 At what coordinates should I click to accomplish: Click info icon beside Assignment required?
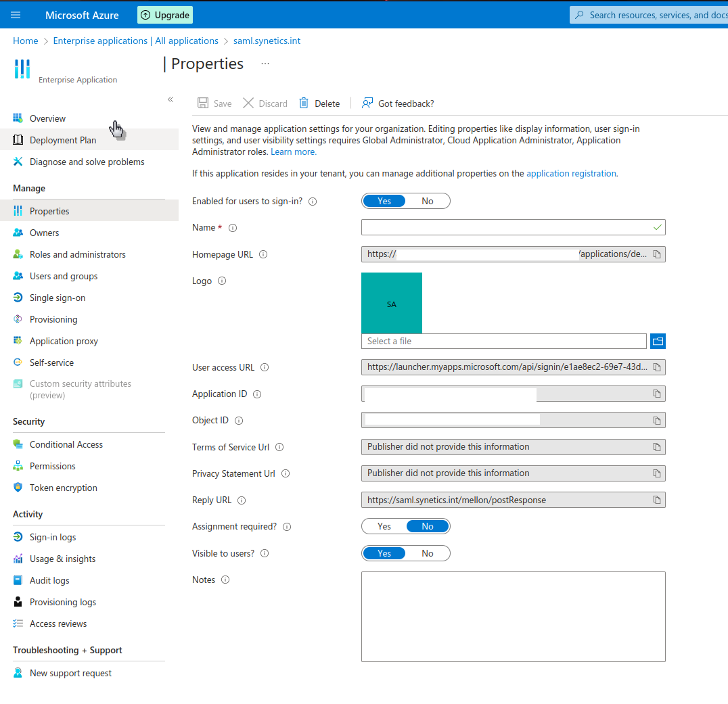[x=287, y=527]
